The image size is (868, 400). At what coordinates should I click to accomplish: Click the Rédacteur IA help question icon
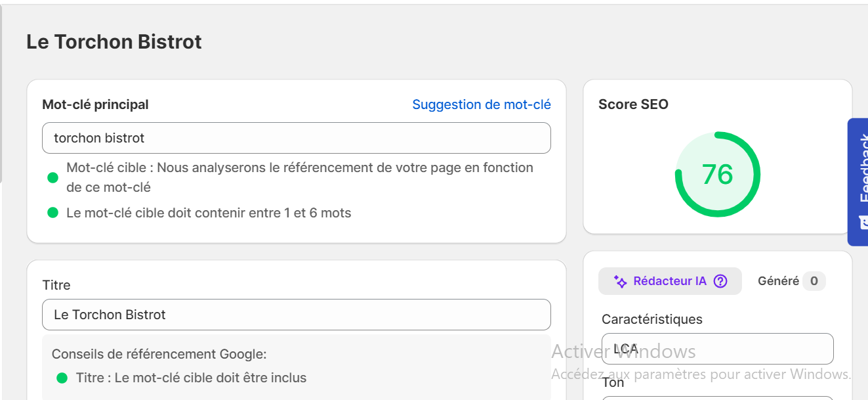tap(720, 281)
